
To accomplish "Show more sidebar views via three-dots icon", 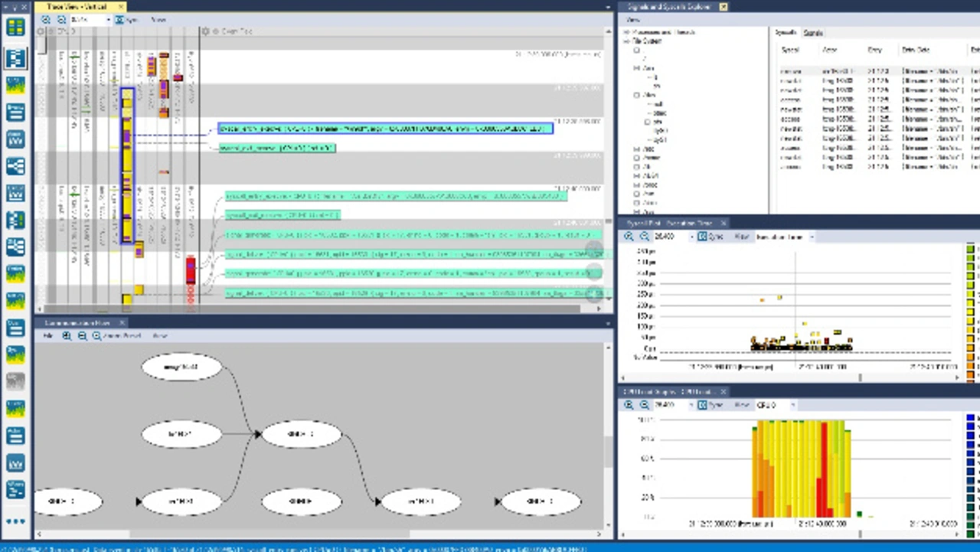I will point(15,521).
